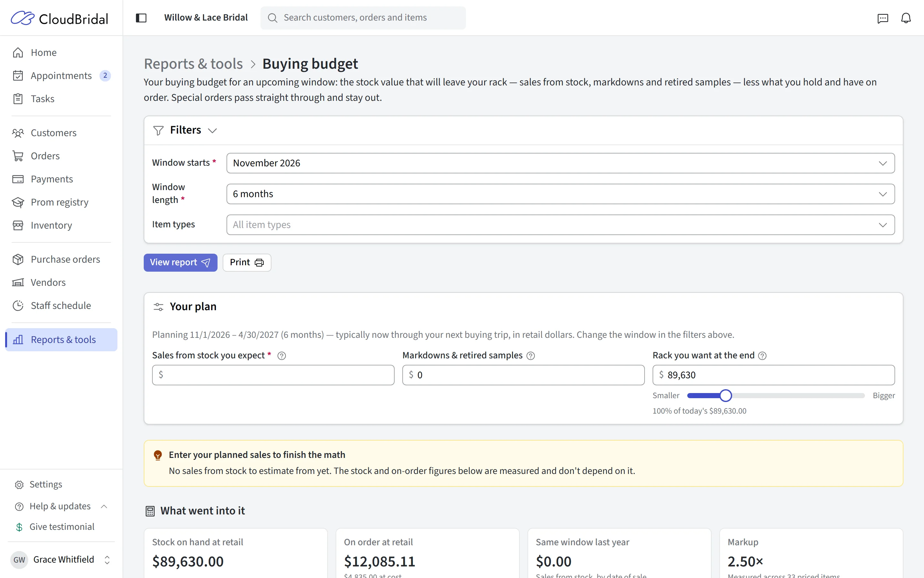Open Orders page

(x=61, y=156)
